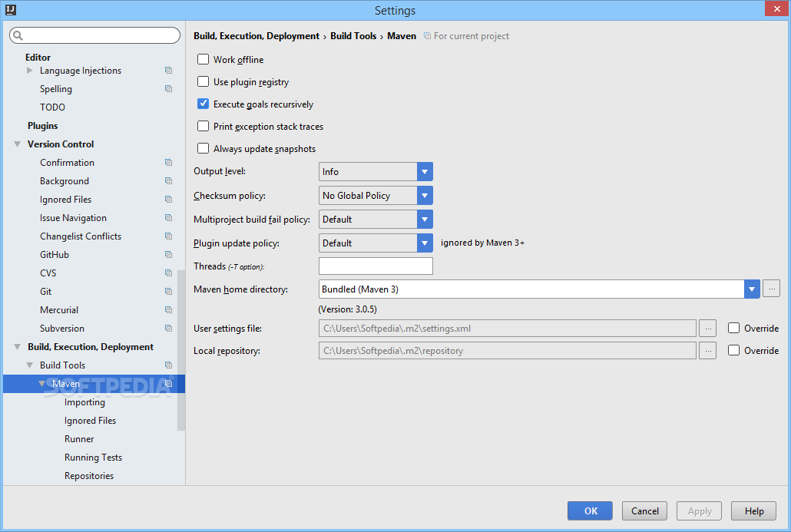
Task: Tick Override for Local repository
Action: coord(733,351)
